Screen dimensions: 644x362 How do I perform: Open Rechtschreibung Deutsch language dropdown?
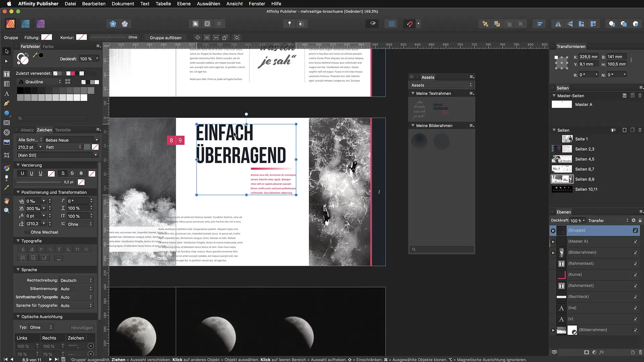click(76, 281)
